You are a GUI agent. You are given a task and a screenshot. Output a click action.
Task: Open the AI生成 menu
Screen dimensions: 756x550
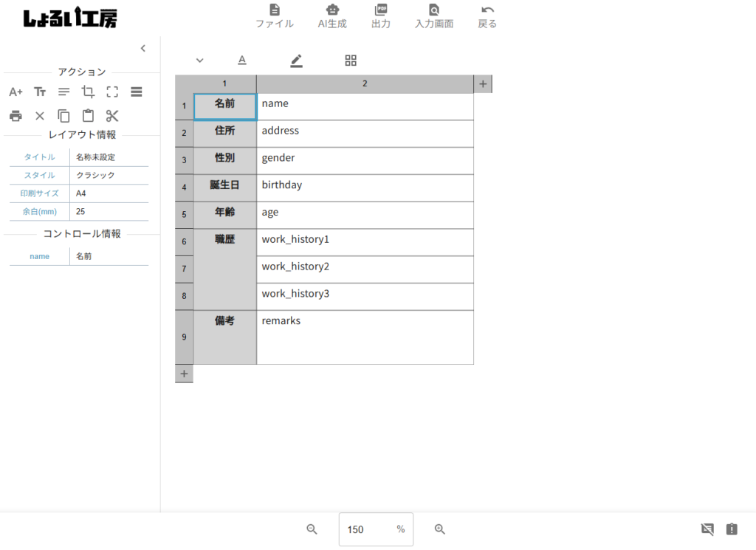(332, 16)
